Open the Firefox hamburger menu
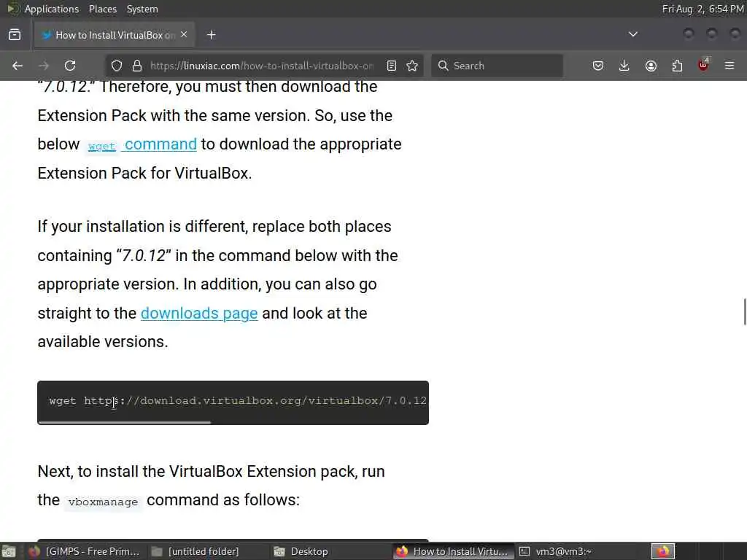The width and height of the screenshot is (747, 560). coord(729,66)
